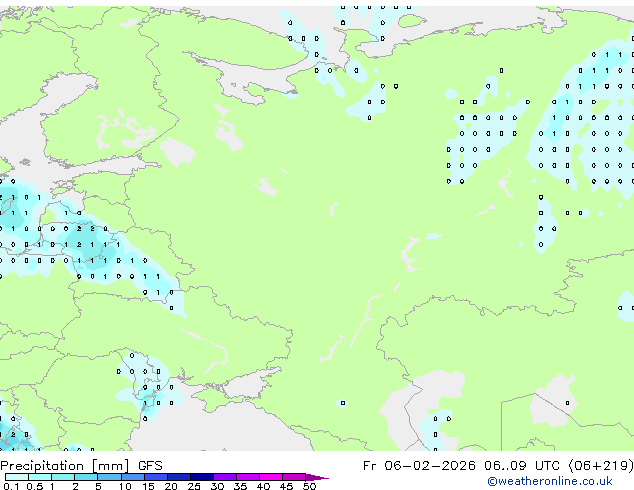Click the 25–30 mm legend color swatch
This screenshot has height=490, width=634.
tap(202, 477)
